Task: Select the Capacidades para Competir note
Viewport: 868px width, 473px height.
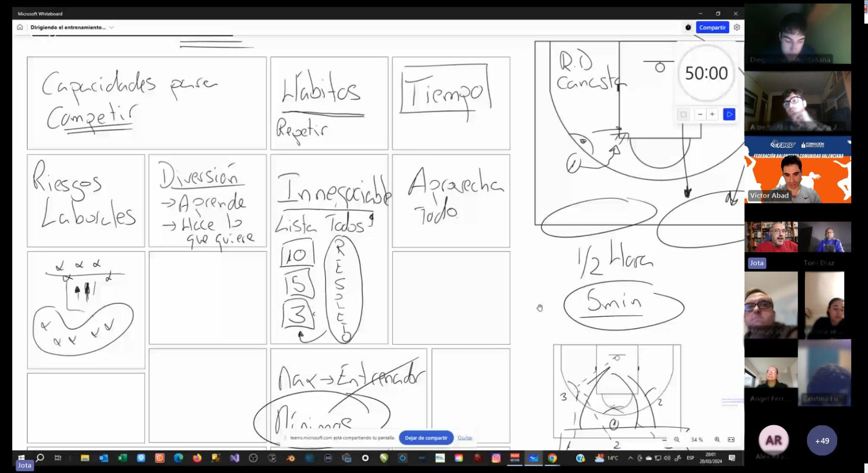Action: [147, 103]
